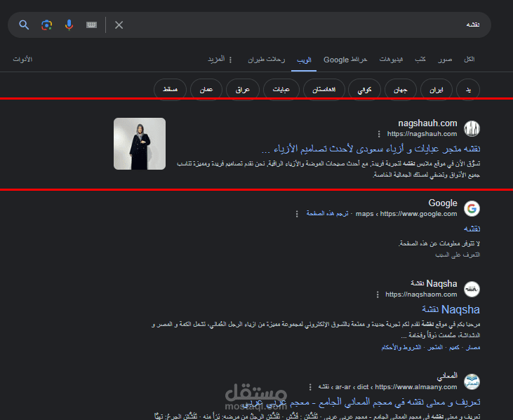513x420 pixels.
Task: Switch to رحلات طيران tab
Action: tap(266, 60)
